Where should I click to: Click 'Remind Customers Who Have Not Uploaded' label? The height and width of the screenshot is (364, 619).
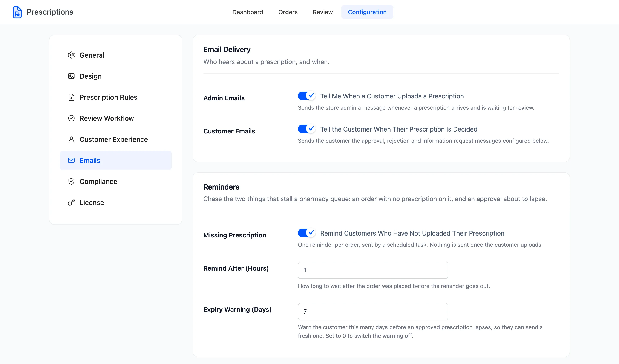click(412, 233)
